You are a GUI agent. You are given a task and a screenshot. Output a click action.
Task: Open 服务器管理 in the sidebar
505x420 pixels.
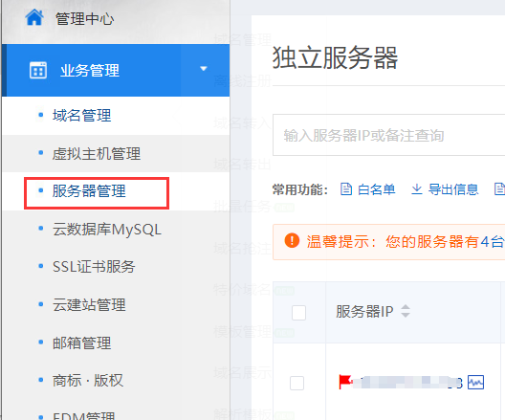click(x=89, y=191)
